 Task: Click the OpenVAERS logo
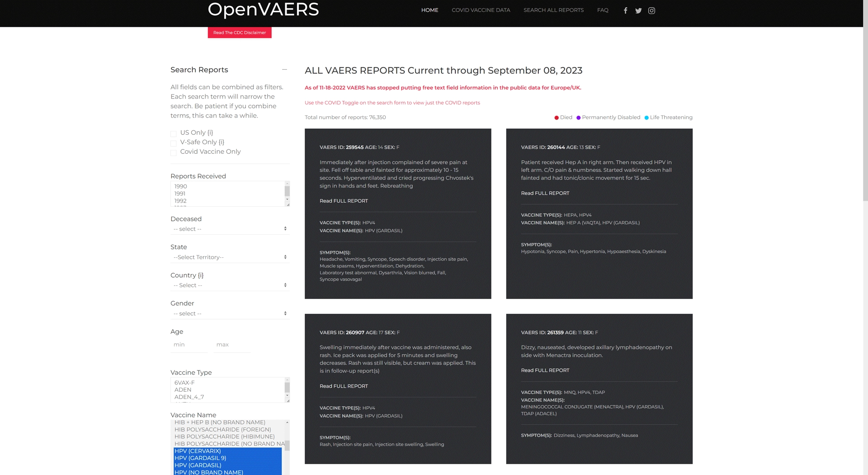(x=263, y=9)
